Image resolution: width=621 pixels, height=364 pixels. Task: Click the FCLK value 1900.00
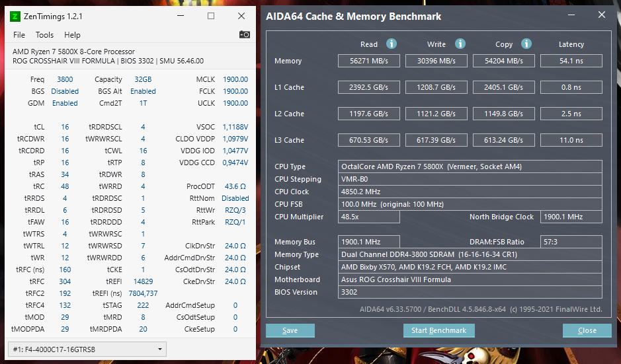(x=235, y=91)
